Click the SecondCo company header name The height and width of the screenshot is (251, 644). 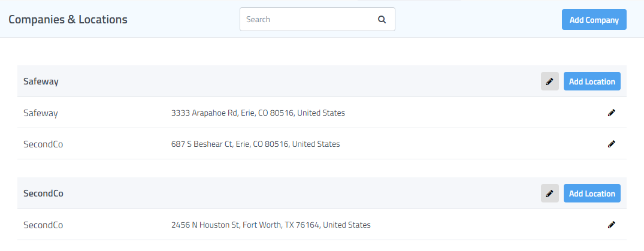point(43,193)
